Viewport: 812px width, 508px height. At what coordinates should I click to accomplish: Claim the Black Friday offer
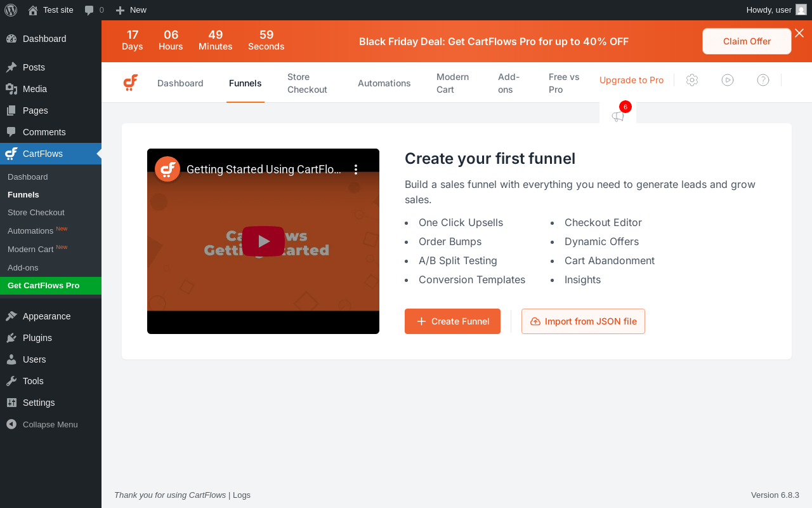click(x=747, y=41)
